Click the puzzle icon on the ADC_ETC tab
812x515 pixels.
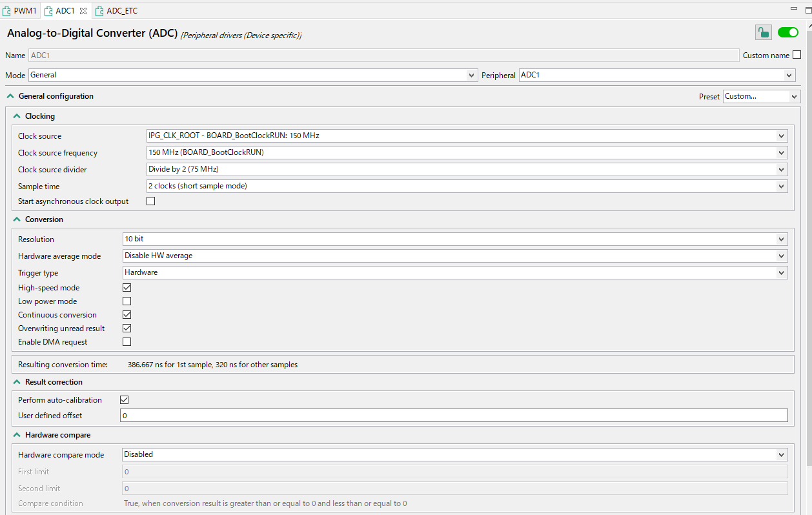[x=99, y=10]
